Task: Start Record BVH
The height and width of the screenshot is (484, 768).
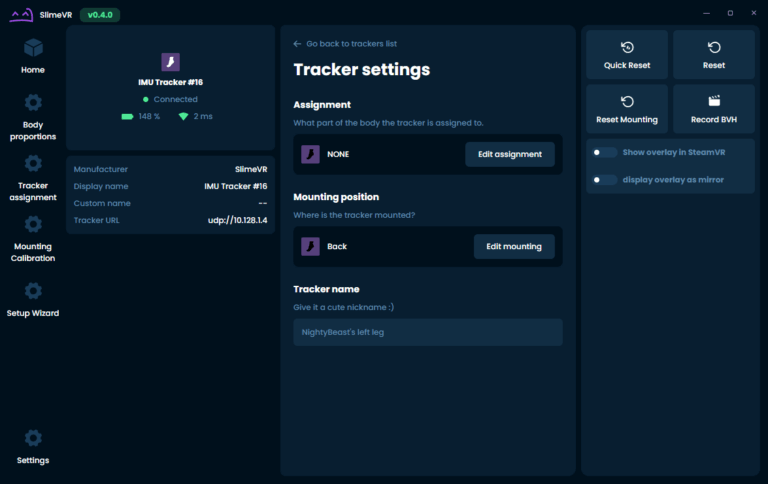Action: (714, 109)
